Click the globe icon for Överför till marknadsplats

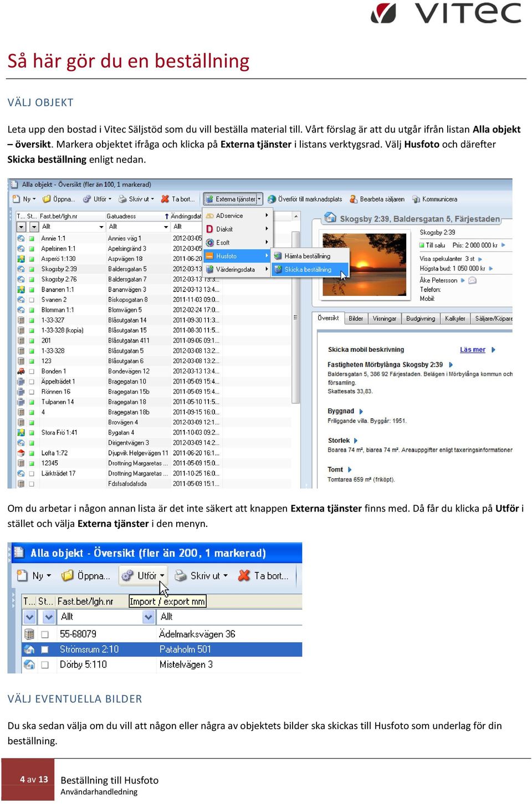click(x=272, y=199)
